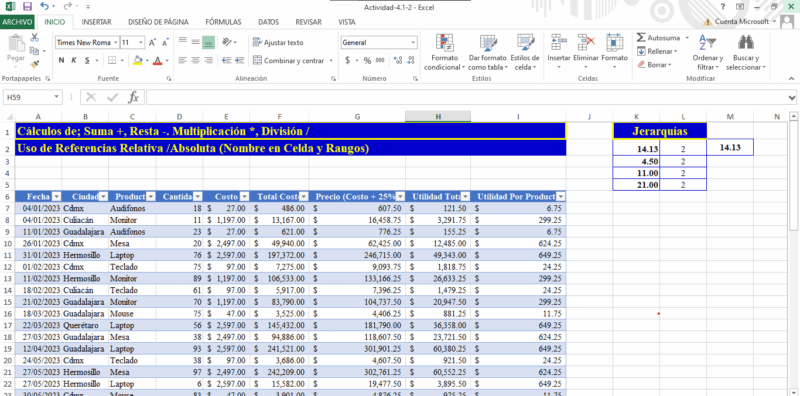Click the Borrar button

655,65
